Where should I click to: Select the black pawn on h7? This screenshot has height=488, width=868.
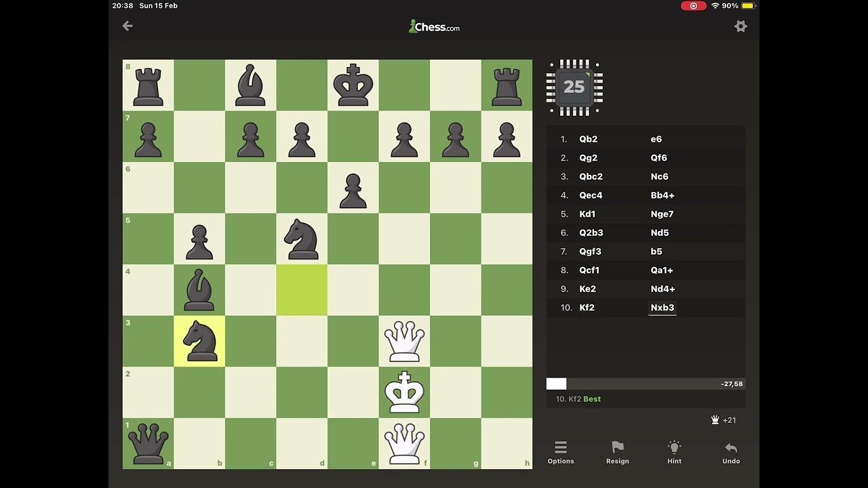pos(507,140)
